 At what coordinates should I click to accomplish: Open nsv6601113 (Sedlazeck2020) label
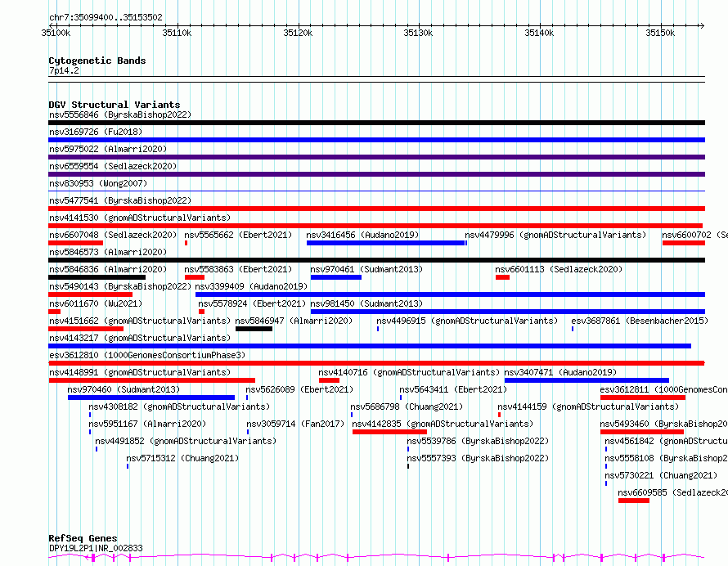point(559,269)
